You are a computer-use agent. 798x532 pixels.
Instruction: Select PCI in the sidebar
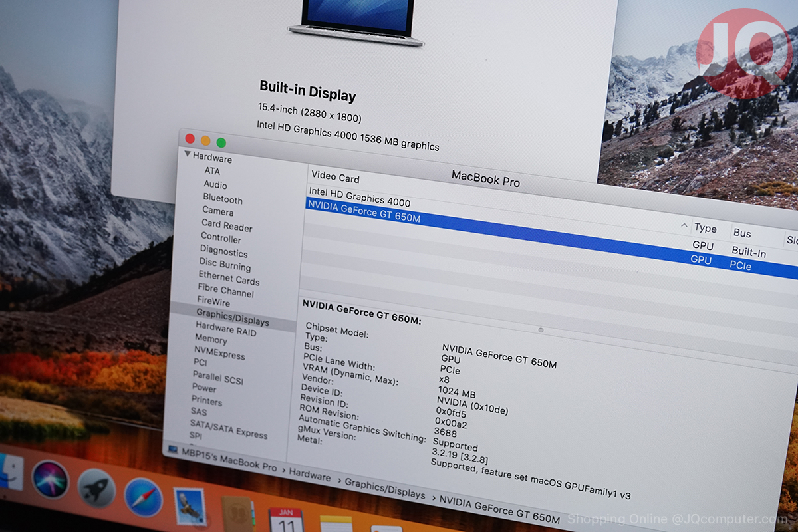coord(200,362)
